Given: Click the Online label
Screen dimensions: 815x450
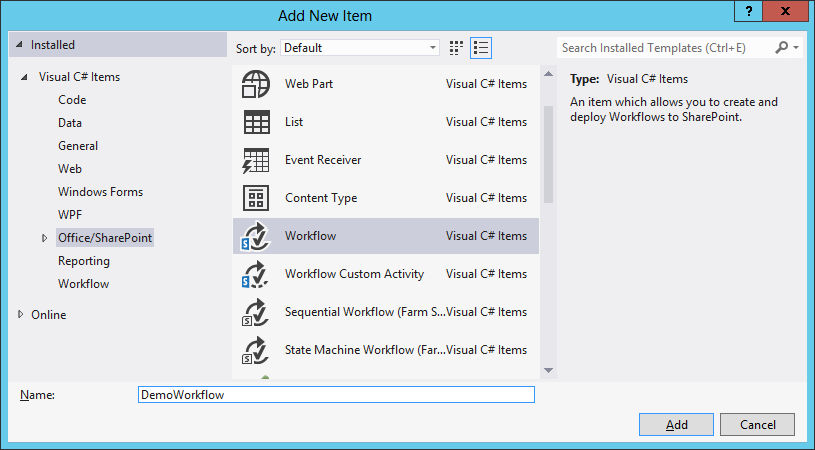Looking at the screenshot, I should 48,315.
